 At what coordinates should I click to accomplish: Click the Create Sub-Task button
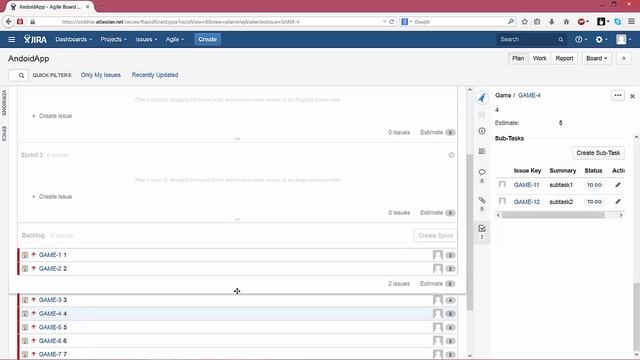coord(598,153)
